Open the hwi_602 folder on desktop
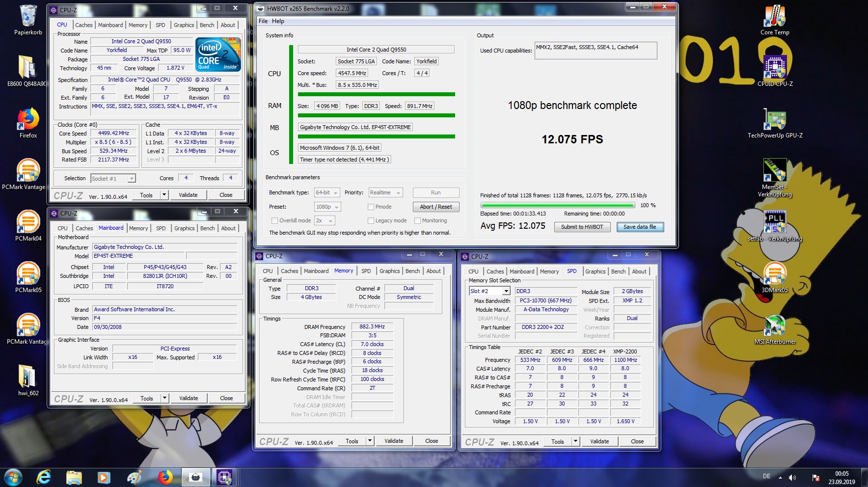The width and height of the screenshot is (868, 487). tap(28, 380)
